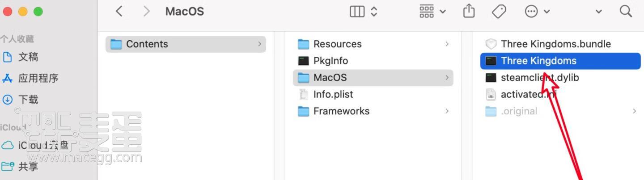The height and width of the screenshot is (180, 644).
Task: Expand the Frameworks folder chevron
Action: click(447, 111)
